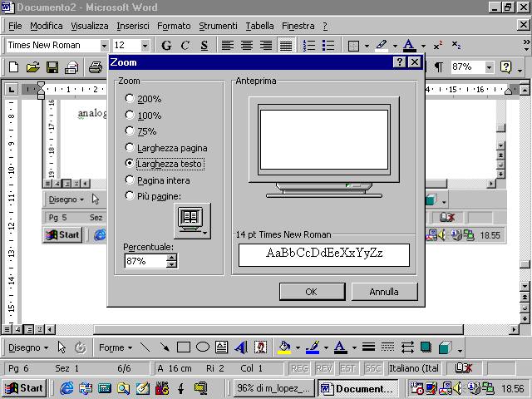Select the 75% zoom option
The width and height of the screenshot is (532, 399).
(140, 131)
